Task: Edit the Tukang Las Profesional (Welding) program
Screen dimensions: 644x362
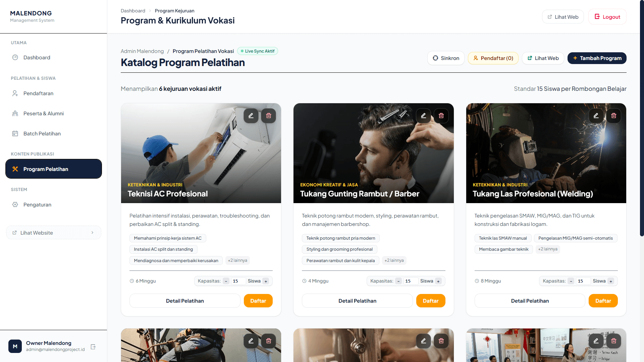Action: [596, 116]
